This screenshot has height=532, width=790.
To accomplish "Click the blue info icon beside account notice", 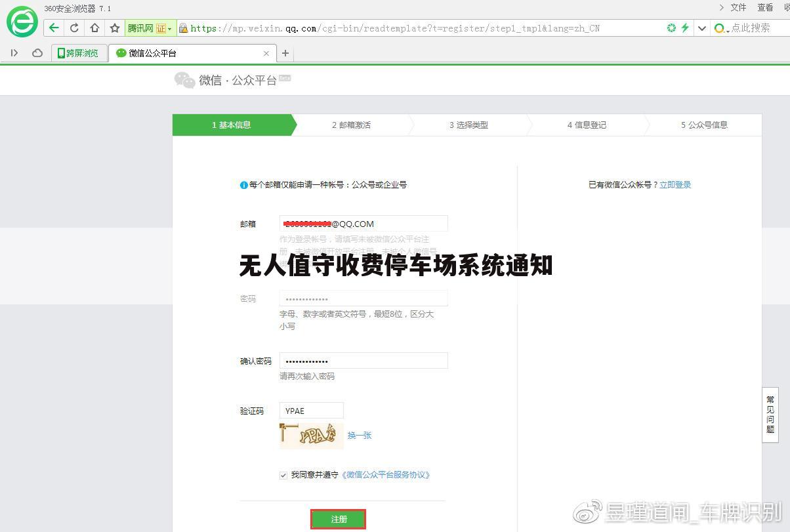I will coord(244,185).
